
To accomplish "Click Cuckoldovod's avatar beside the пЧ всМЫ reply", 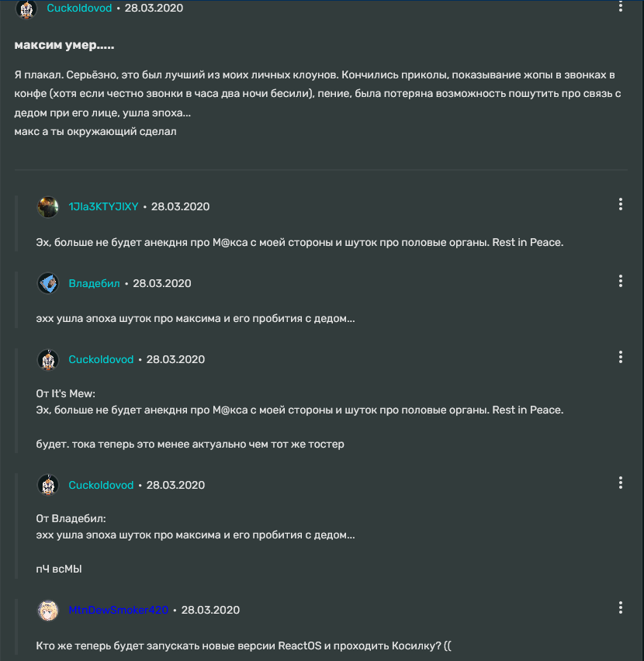I will (x=48, y=485).
